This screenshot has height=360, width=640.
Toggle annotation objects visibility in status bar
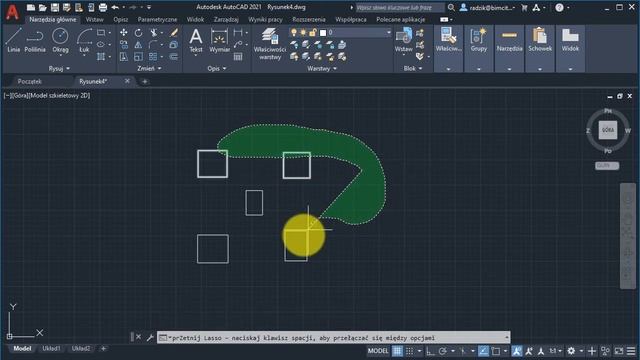(516, 351)
